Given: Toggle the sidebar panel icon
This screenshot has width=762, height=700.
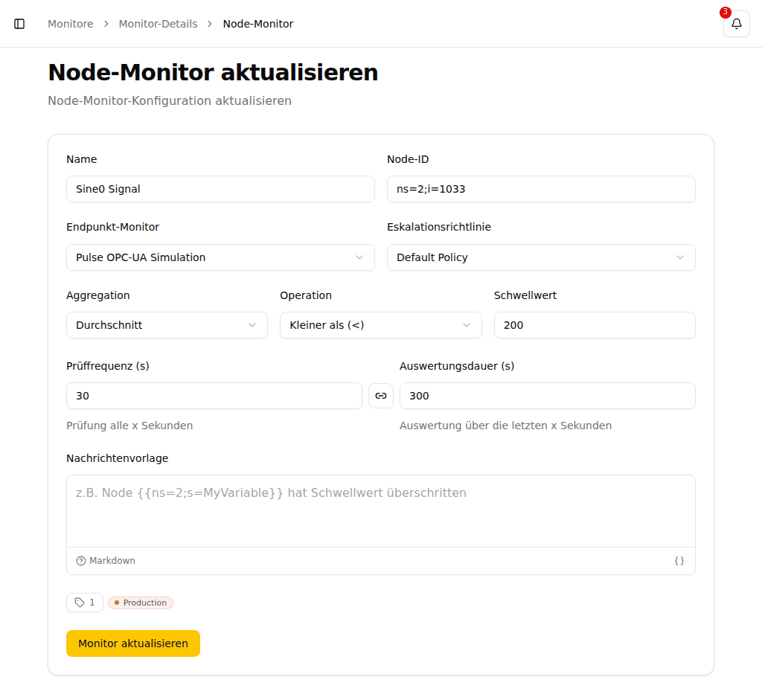Looking at the screenshot, I should 19,24.
